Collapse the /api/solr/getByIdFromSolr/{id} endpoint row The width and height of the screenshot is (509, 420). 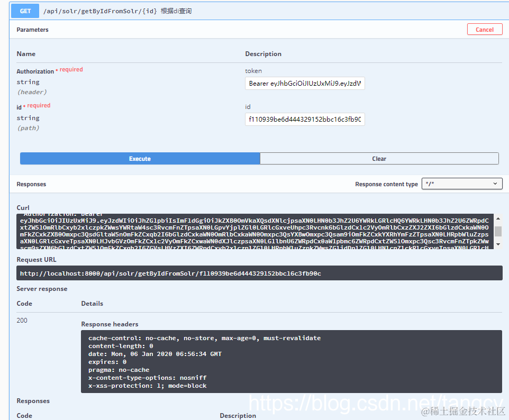pyautogui.click(x=259, y=11)
